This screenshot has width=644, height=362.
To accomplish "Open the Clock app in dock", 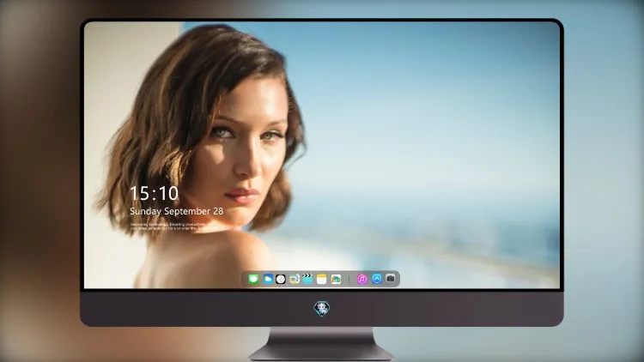I will tap(281, 279).
